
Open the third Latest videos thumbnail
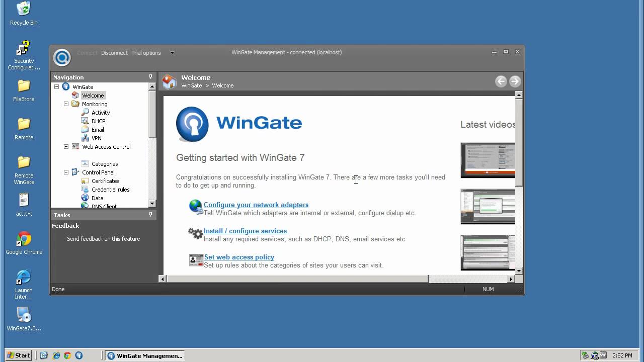[x=488, y=253]
